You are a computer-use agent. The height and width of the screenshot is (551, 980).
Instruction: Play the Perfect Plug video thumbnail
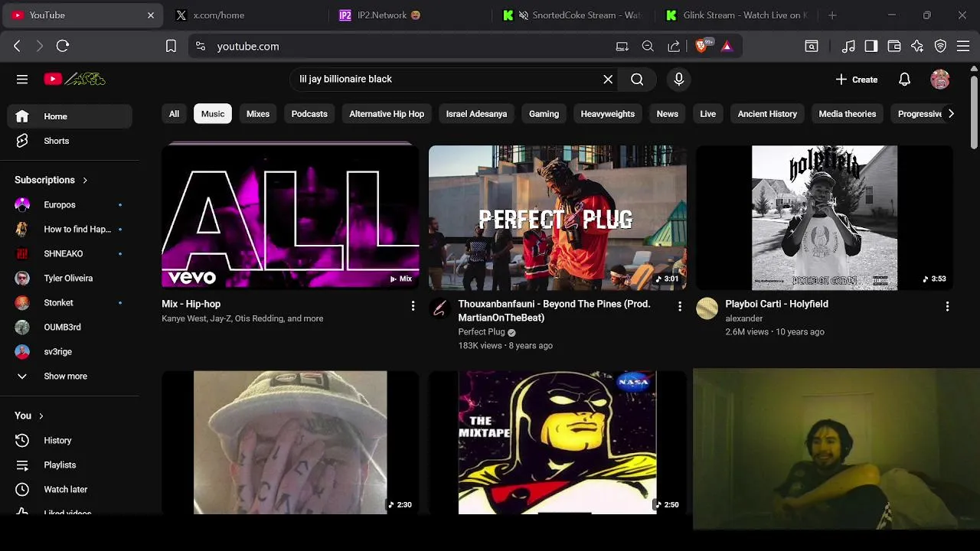[x=557, y=217]
